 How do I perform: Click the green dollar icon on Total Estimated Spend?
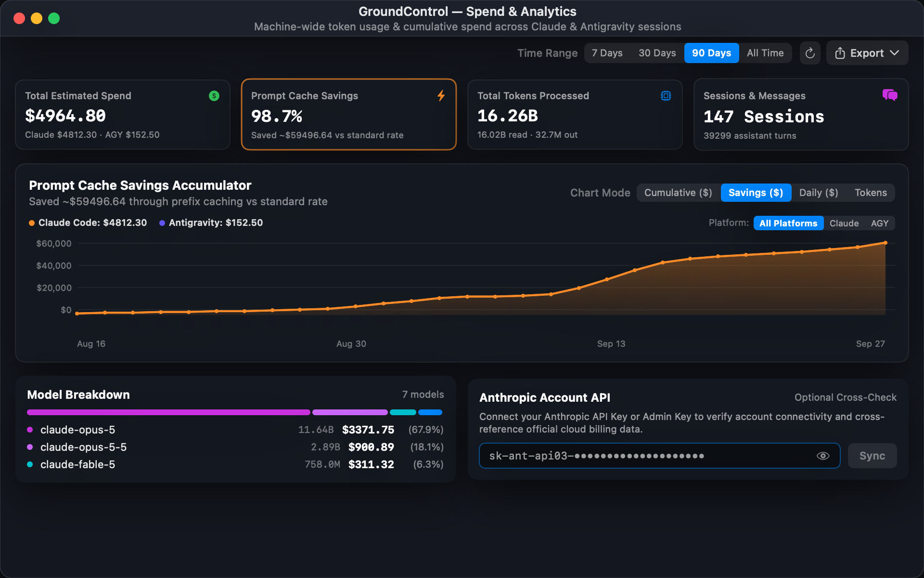tap(214, 96)
